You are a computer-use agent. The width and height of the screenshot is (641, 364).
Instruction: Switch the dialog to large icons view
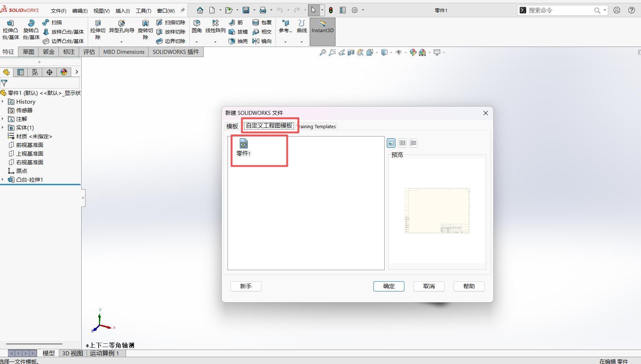coord(391,143)
